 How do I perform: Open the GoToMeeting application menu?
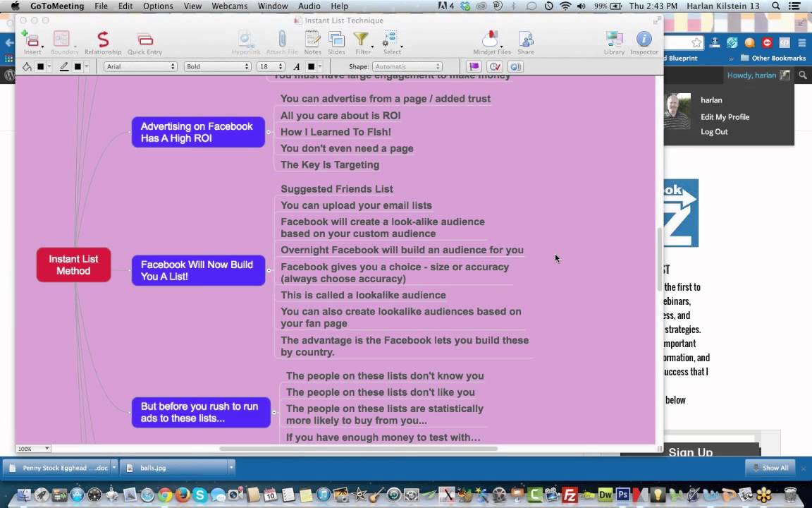pos(57,6)
